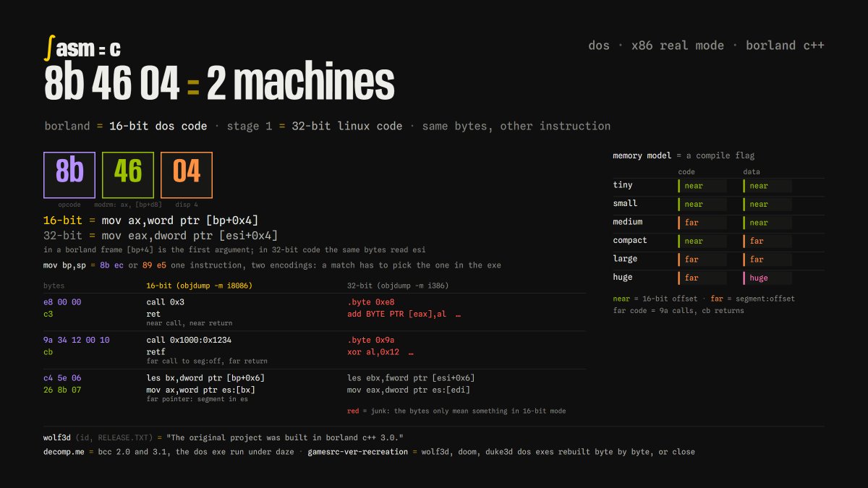Screen dimensions: 868x488
Task: Click 'add BYTE PTR [eax],al' junk line
Action: click(398, 314)
